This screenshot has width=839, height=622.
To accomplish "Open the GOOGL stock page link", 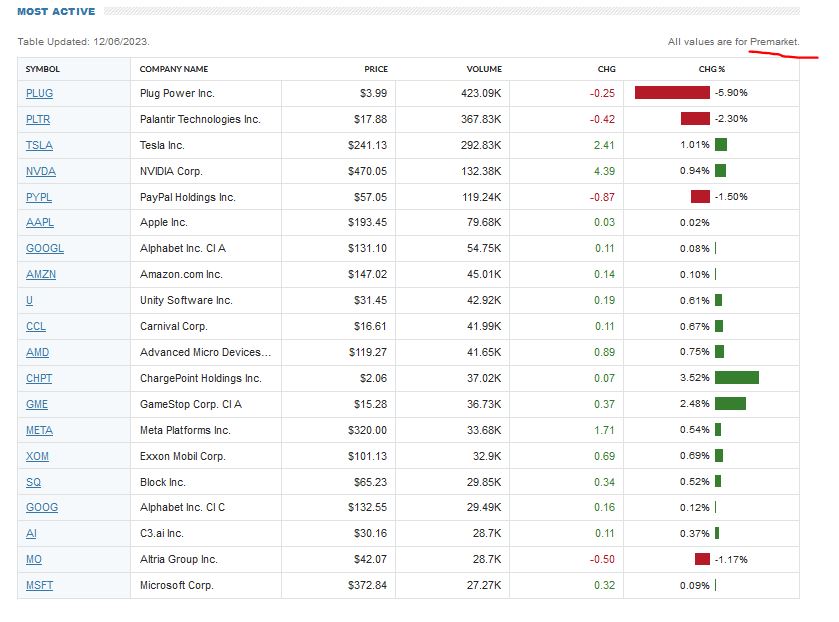I will pos(44,249).
